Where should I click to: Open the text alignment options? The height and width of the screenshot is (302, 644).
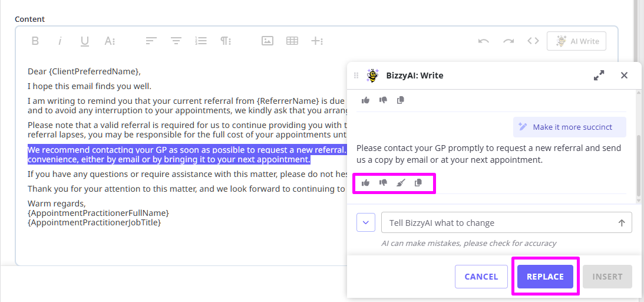[151, 41]
